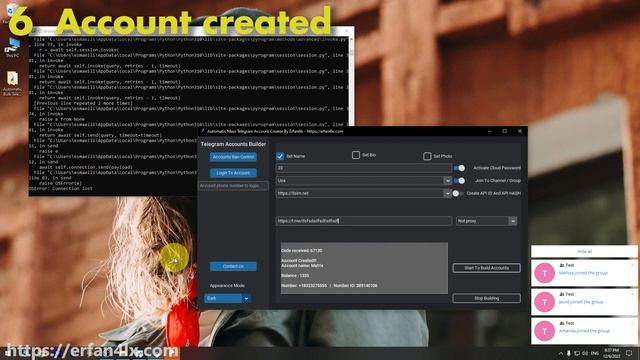Maximize the Telegram Account Creator window

click(x=504, y=131)
